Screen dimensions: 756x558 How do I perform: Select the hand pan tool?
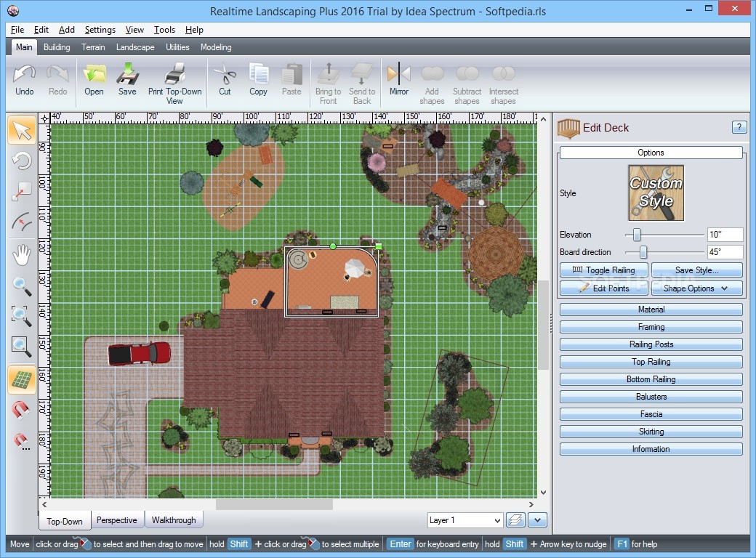click(22, 255)
